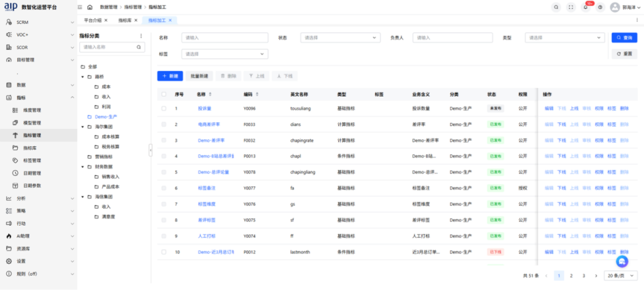Go to page 2 in pagination

[571, 276]
